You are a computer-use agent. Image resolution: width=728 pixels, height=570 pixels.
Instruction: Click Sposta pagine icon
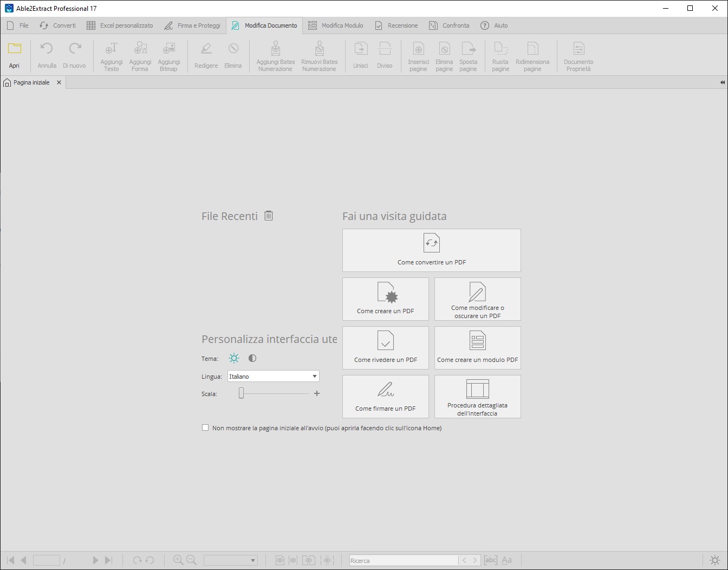tap(469, 49)
